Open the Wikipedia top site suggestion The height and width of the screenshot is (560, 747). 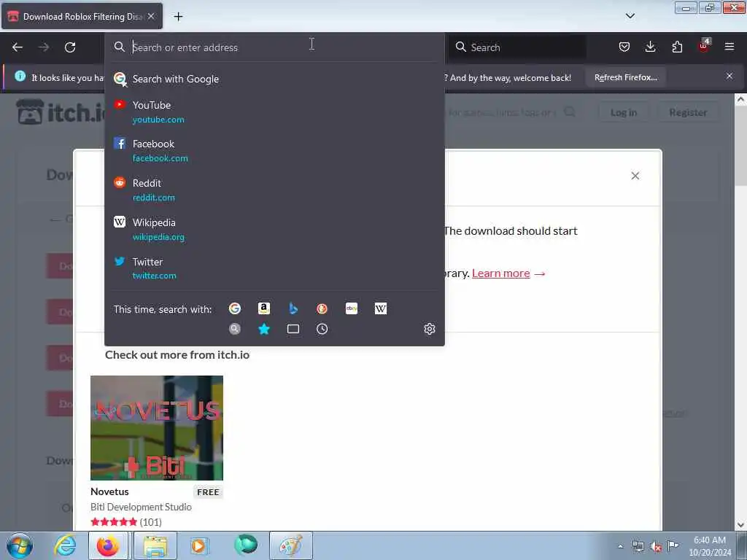[274, 229]
